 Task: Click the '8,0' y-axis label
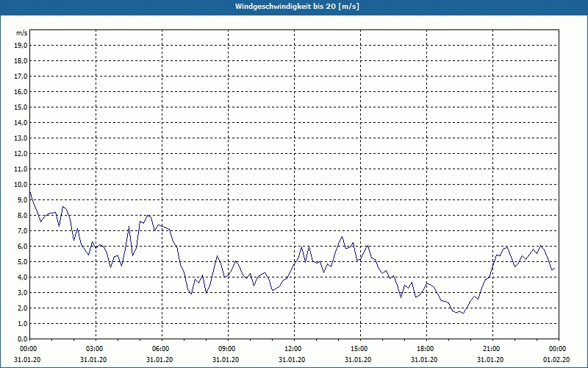point(23,215)
